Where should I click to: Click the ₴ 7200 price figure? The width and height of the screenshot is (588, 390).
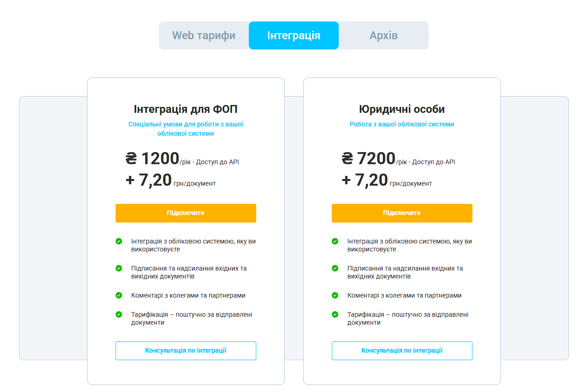coord(369,159)
